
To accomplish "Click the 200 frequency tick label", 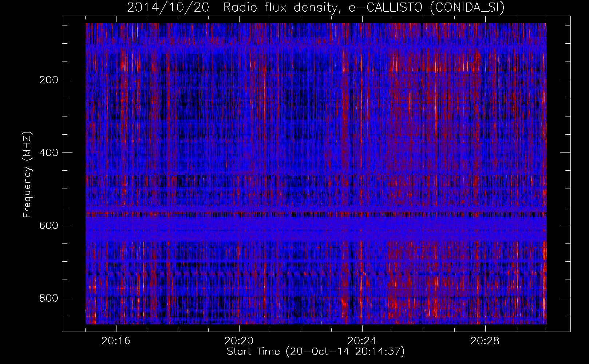I will click(48, 80).
